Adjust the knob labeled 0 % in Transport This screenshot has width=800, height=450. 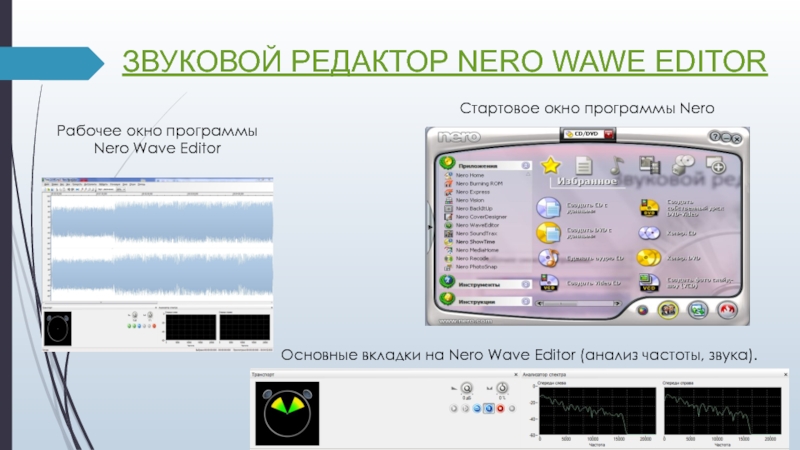502,389
